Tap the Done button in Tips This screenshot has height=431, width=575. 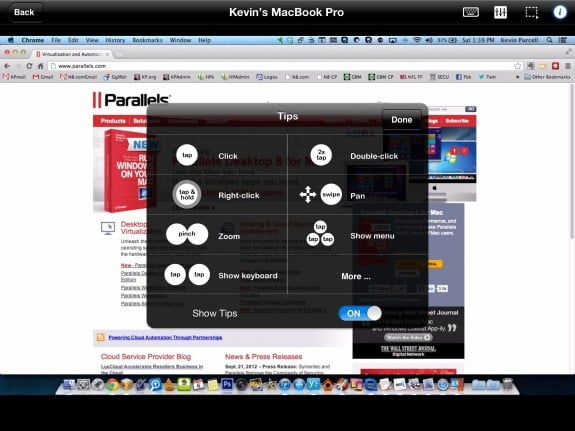402,120
